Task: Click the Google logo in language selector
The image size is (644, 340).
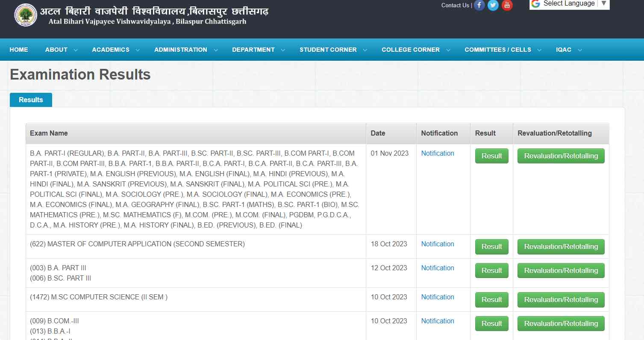Action: click(536, 3)
